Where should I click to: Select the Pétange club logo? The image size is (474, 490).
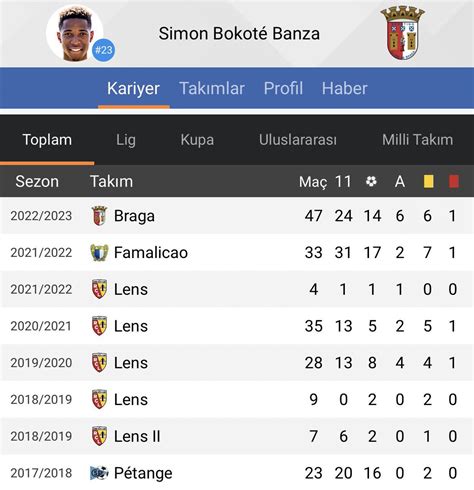(99, 473)
